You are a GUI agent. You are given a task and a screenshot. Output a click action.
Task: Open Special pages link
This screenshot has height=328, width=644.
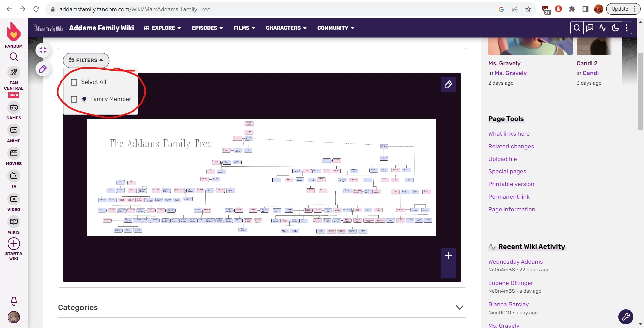point(507,171)
